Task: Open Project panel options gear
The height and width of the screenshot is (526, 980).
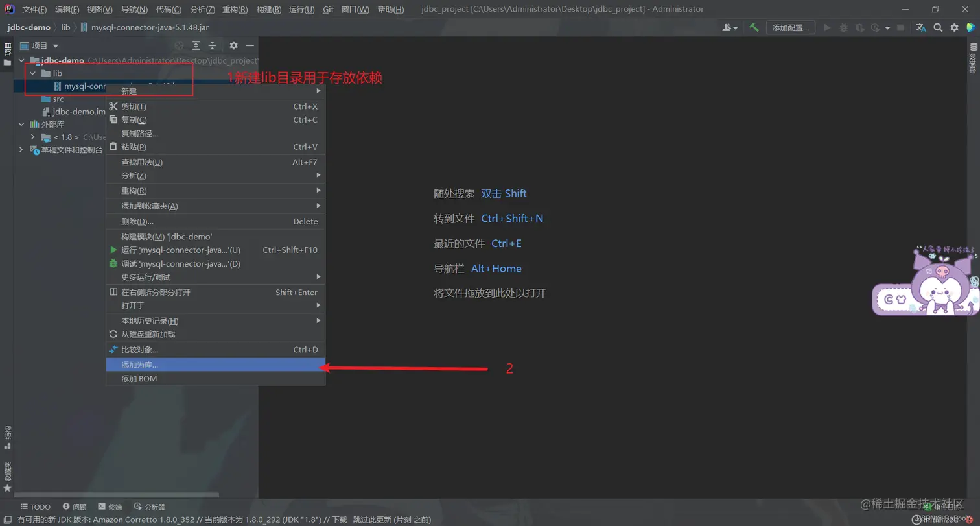Action: [233, 45]
